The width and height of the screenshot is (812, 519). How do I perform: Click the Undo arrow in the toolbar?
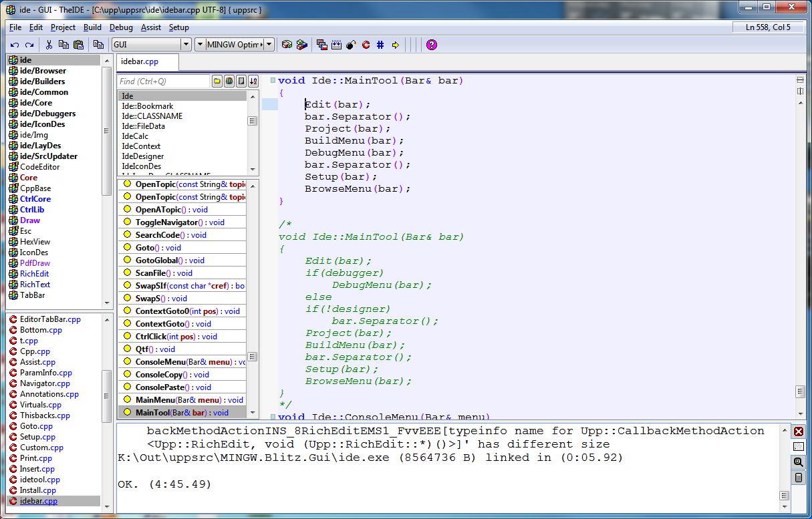coord(15,45)
